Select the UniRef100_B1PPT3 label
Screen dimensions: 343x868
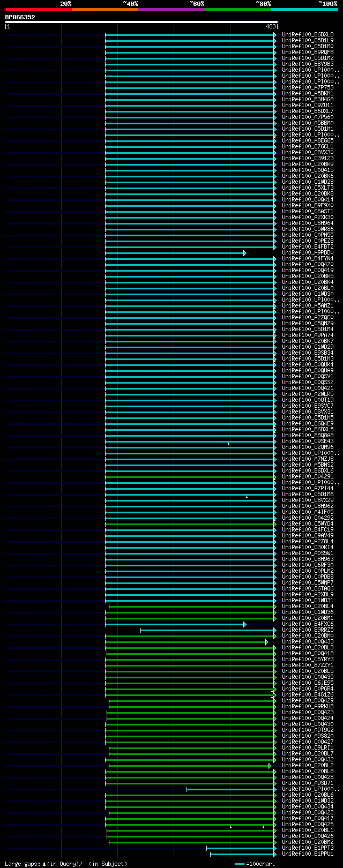[308, 848]
